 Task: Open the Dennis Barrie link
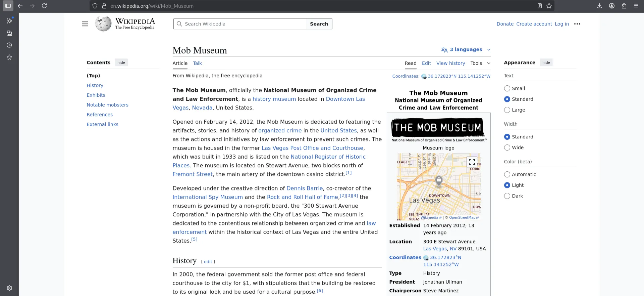pyautogui.click(x=305, y=188)
